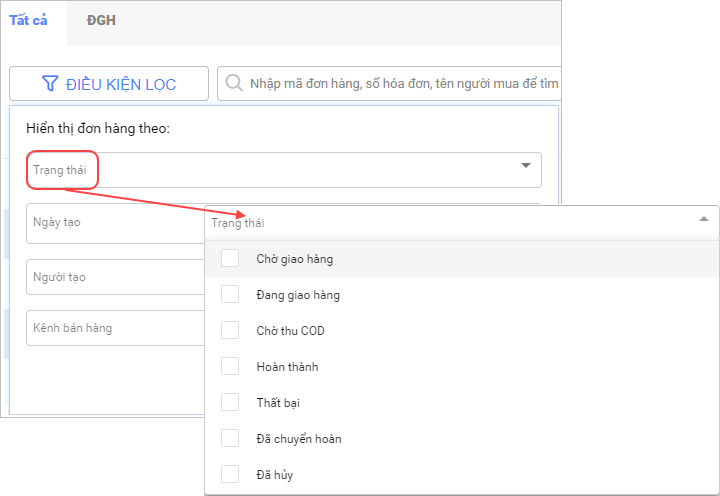The image size is (720, 496).
Task: Focus the order search input field
Action: tap(400, 84)
